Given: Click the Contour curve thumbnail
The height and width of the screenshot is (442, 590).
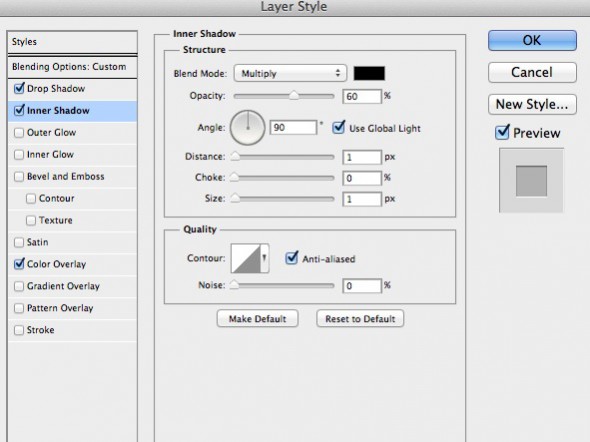Looking at the screenshot, I should pyautogui.click(x=246, y=258).
